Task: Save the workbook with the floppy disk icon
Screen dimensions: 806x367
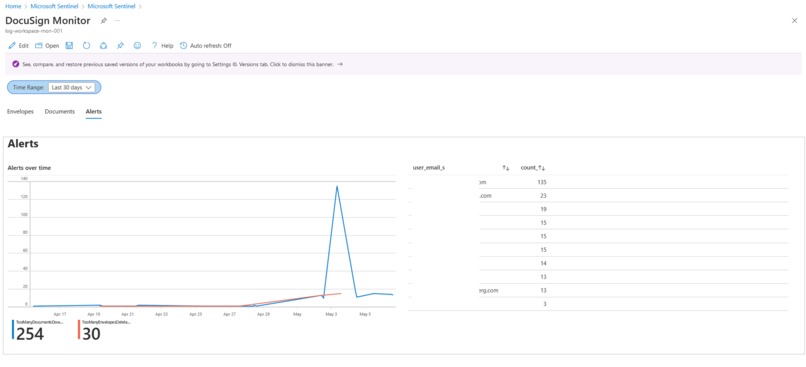Action: (69, 46)
